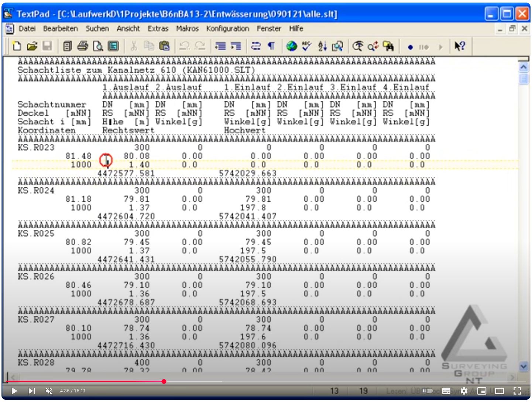Click the New document icon

click(17, 46)
